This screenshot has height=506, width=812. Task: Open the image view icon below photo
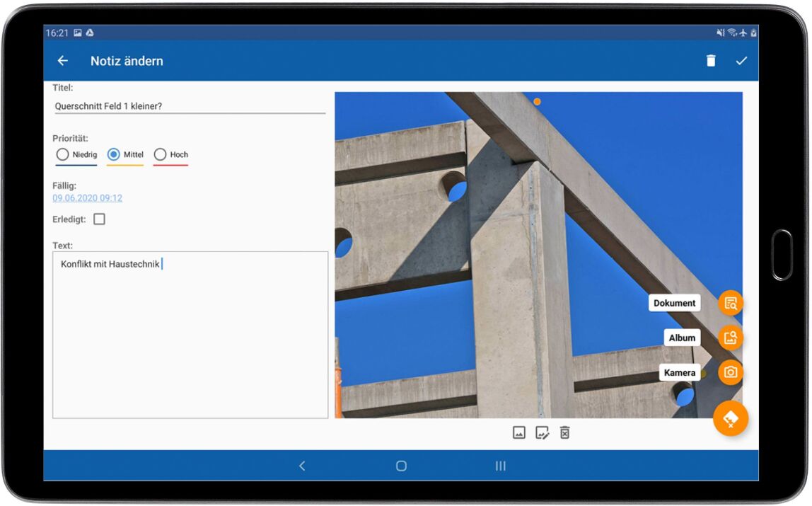point(519,432)
